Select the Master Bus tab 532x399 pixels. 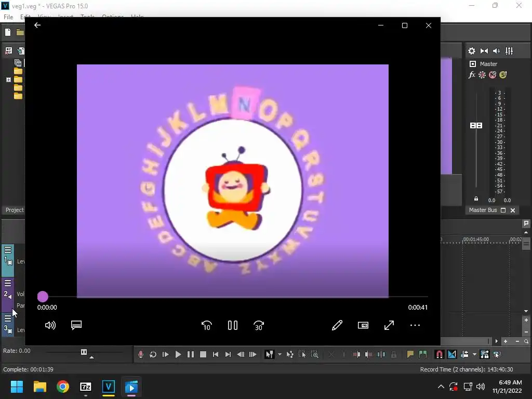tap(483, 210)
